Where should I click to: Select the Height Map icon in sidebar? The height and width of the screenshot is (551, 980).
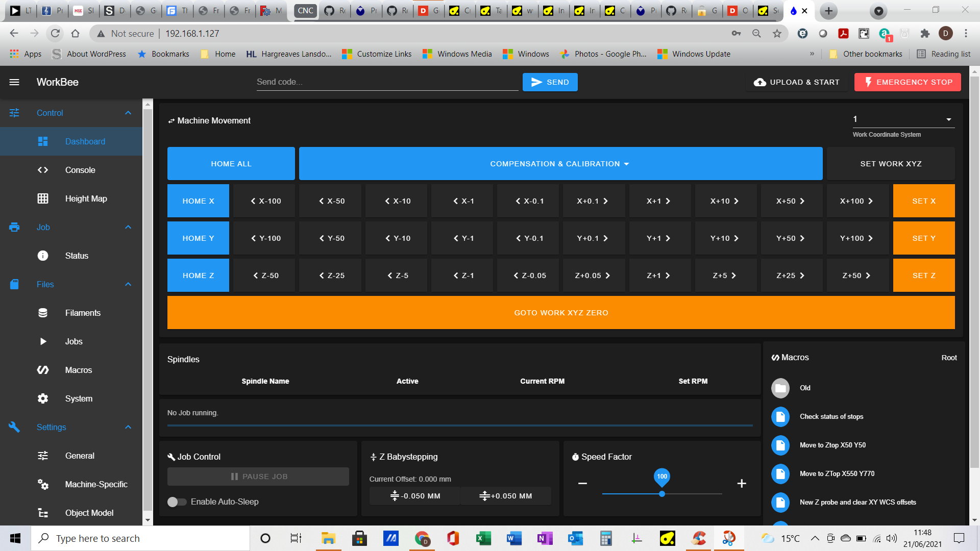click(x=43, y=198)
